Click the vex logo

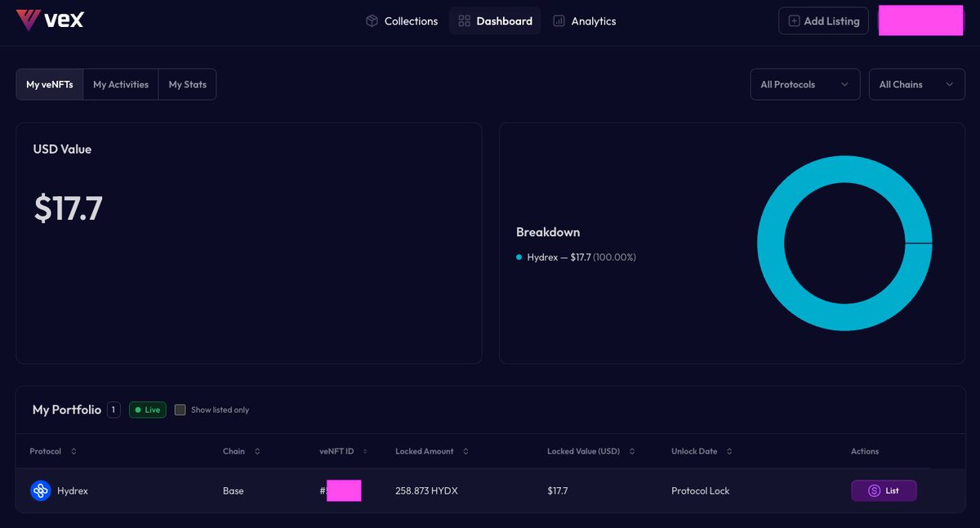[x=50, y=20]
